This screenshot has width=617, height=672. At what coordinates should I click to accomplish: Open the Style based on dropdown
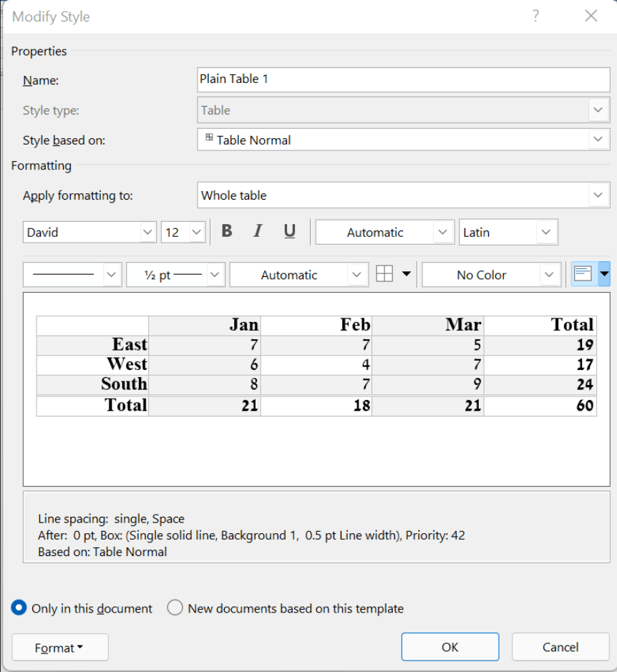598,140
